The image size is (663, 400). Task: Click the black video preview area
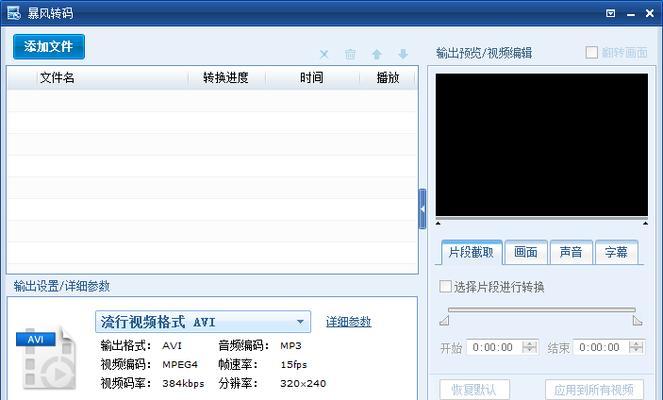coord(542,145)
